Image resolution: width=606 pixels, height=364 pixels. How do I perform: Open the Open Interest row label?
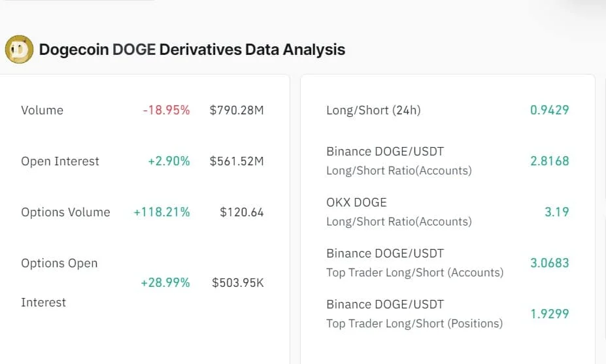(x=60, y=161)
